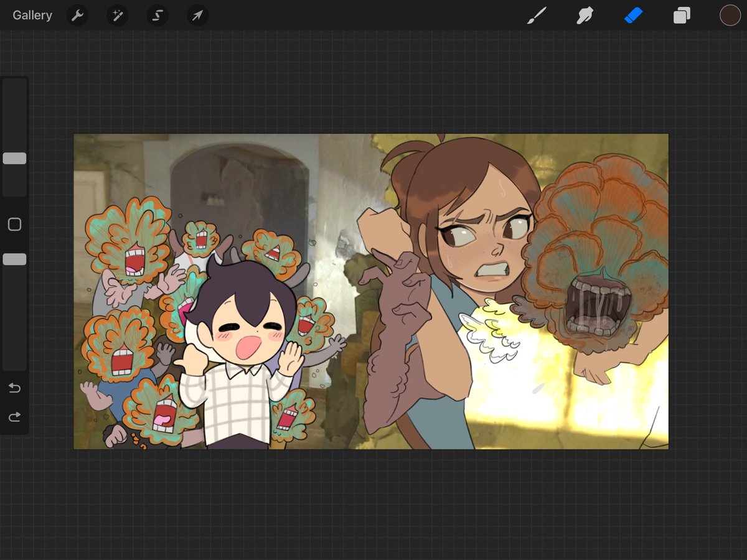Open the Adjustments magic wand menu
Image resolution: width=747 pixels, height=560 pixels.
(x=118, y=16)
